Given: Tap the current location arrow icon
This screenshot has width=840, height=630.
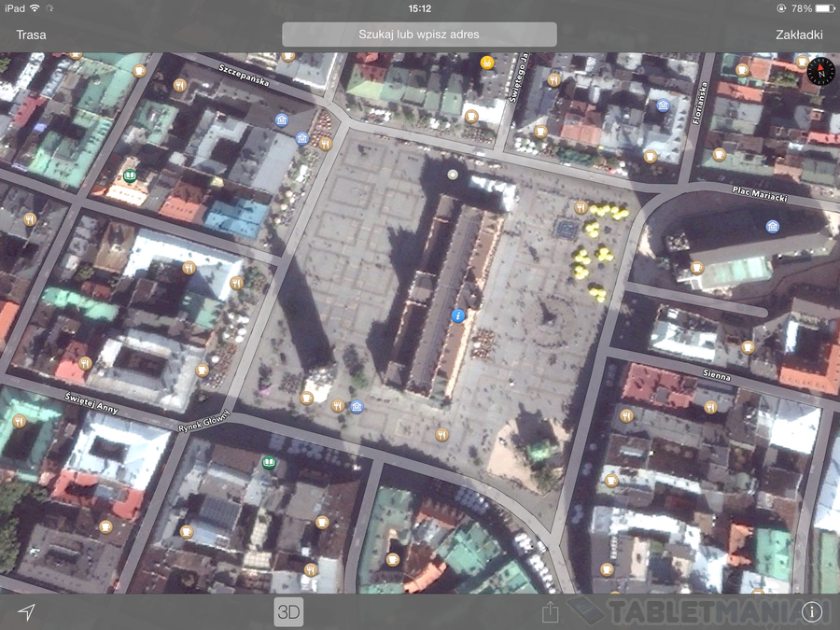Looking at the screenshot, I should coord(27,611).
